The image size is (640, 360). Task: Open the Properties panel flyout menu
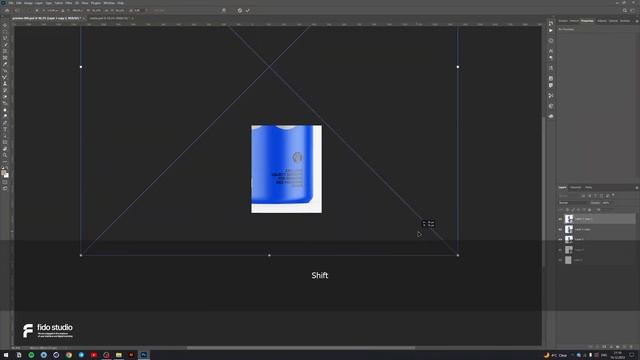click(636, 21)
